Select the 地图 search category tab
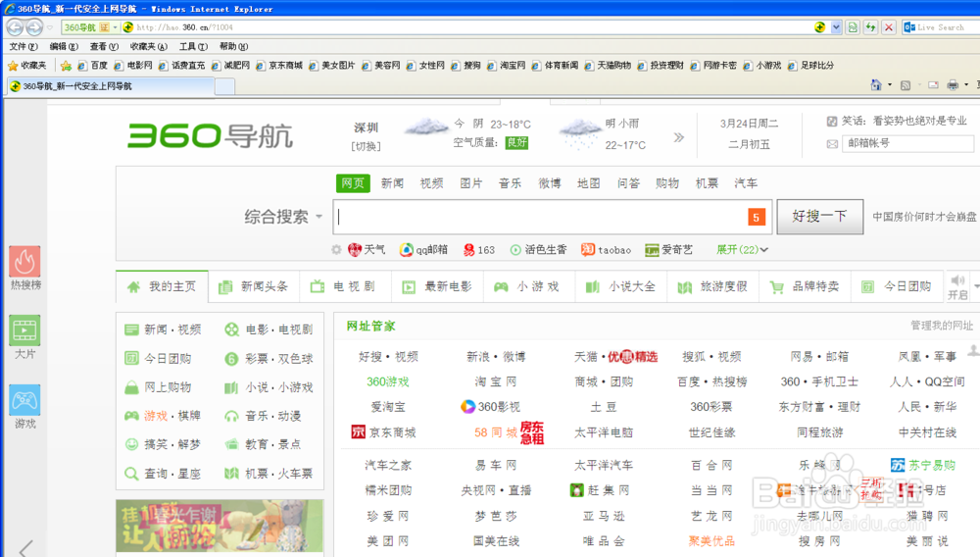 [588, 183]
